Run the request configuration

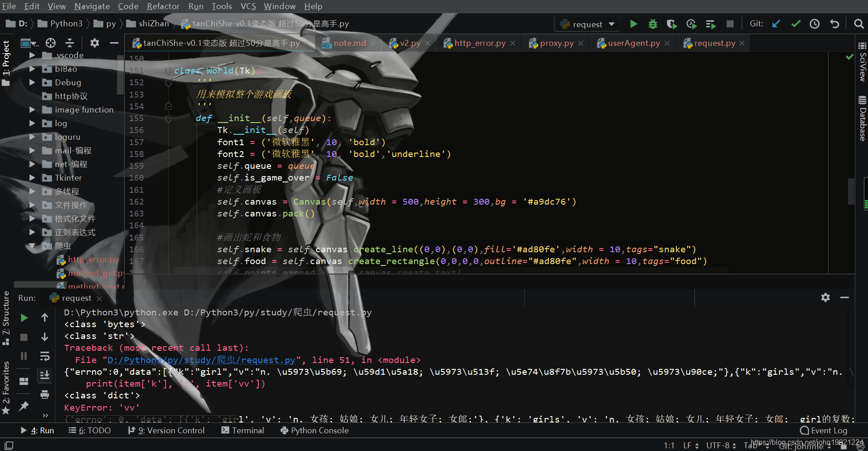click(633, 24)
